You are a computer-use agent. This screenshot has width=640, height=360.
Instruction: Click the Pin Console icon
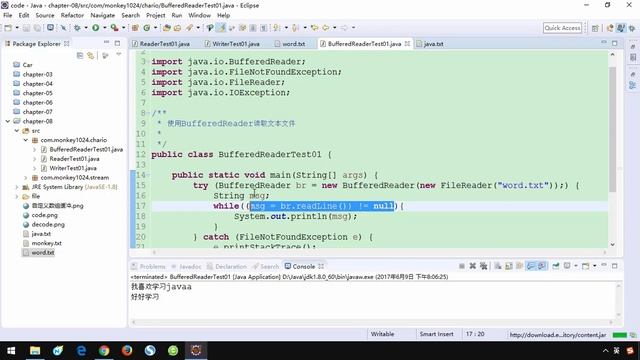point(556,266)
